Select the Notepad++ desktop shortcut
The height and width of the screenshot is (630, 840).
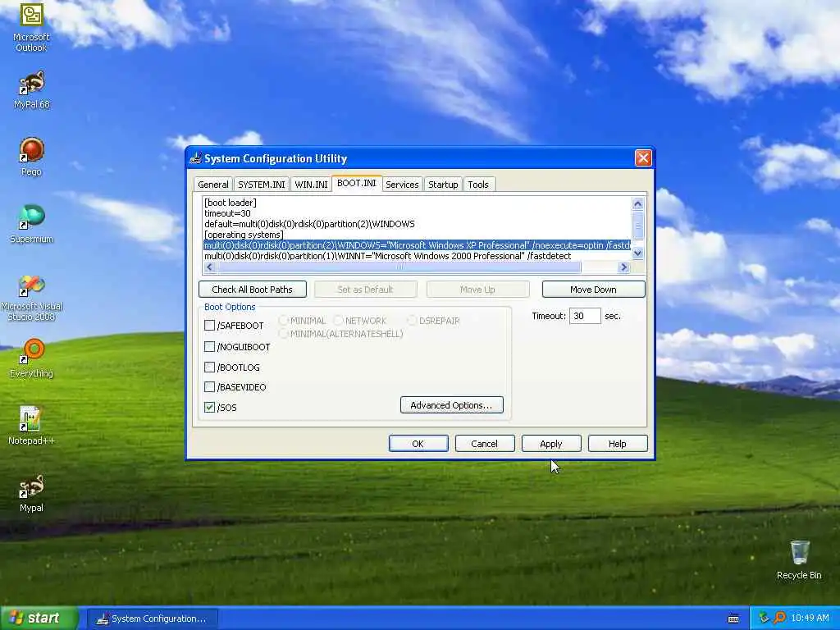[x=31, y=426]
